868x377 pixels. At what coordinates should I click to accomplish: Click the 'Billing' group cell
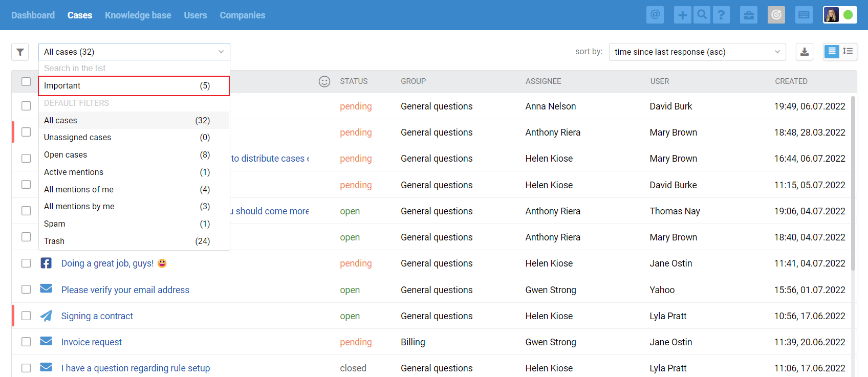(413, 342)
